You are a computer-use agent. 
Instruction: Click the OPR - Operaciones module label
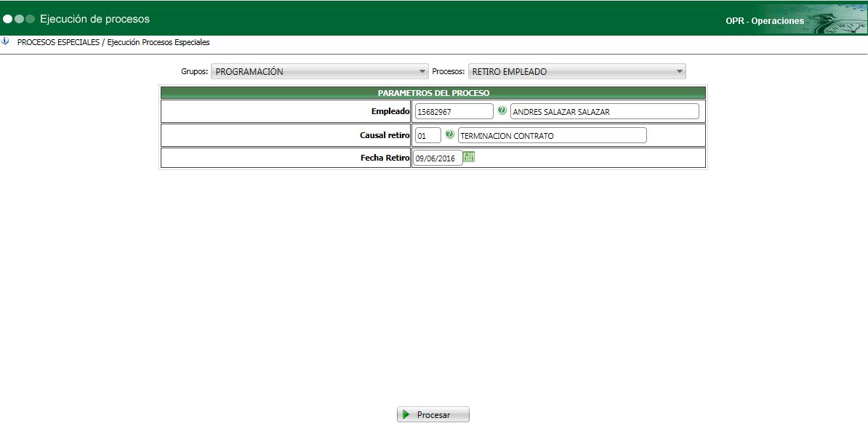click(765, 21)
